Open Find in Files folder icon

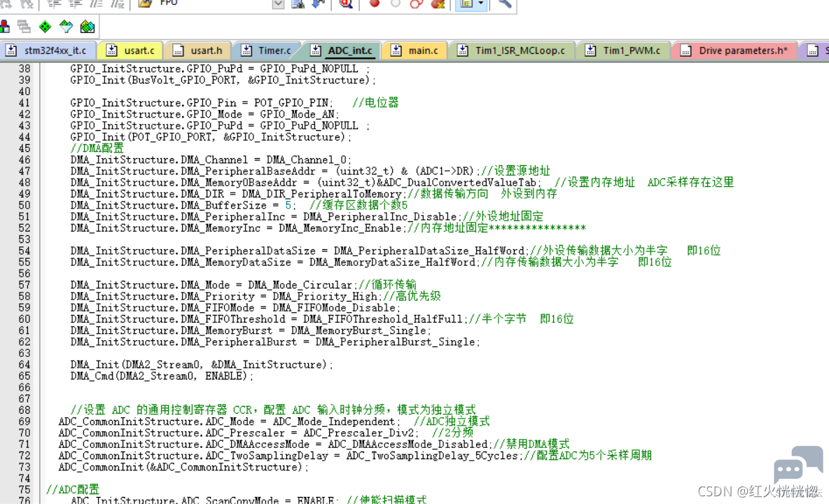tap(145, 3)
